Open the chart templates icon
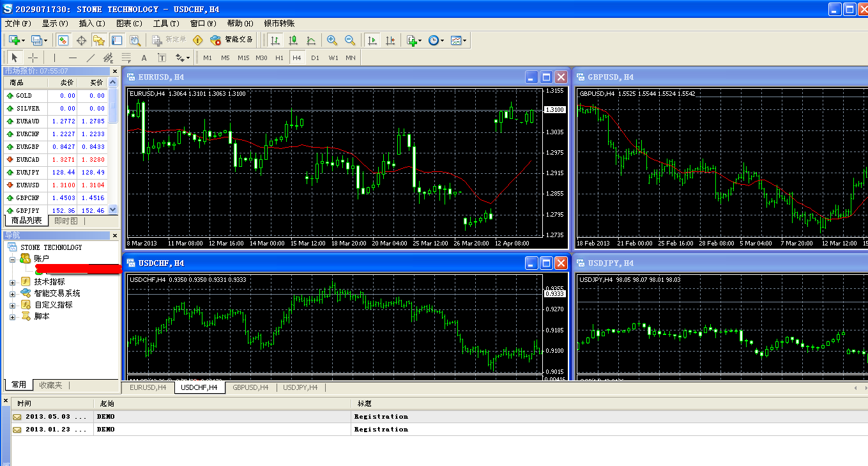 coord(456,40)
